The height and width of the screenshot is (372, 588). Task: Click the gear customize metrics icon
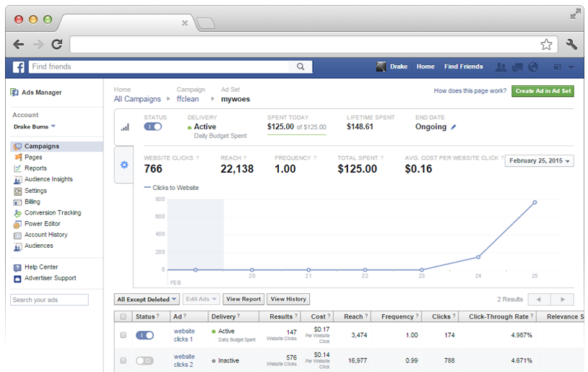[x=124, y=165]
